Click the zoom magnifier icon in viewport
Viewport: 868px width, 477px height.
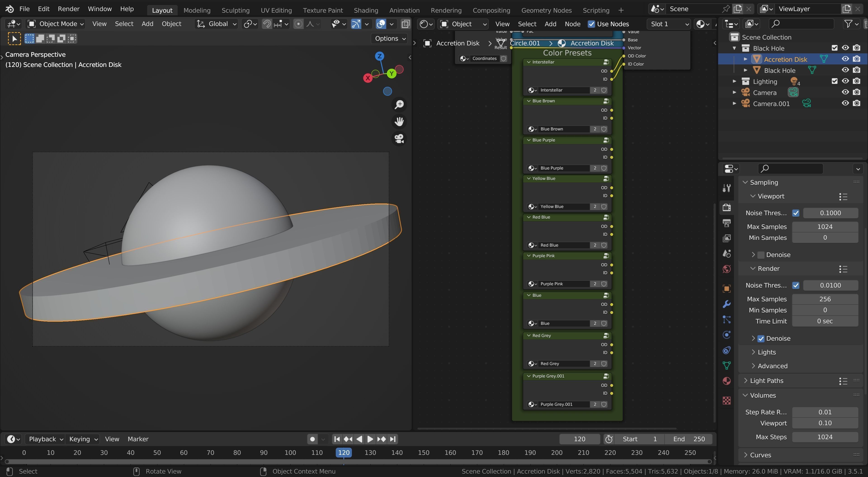[x=399, y=104]
